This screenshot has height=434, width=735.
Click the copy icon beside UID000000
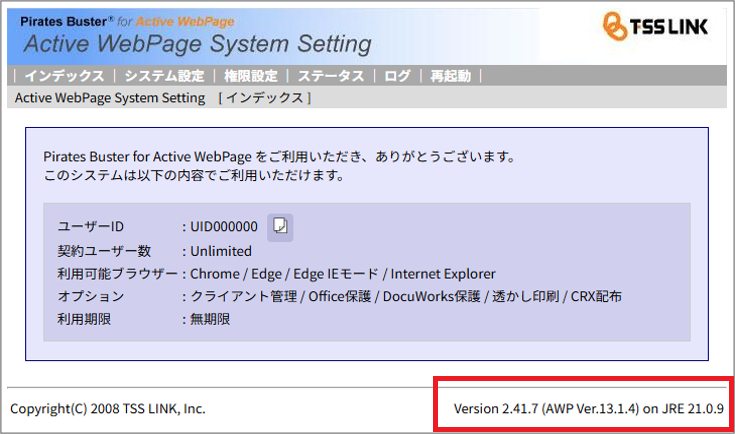(x=281, y=226)
